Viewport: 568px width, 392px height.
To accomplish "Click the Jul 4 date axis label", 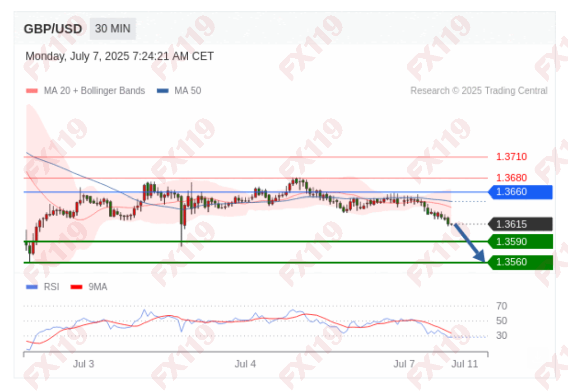I will pos(245,364).
